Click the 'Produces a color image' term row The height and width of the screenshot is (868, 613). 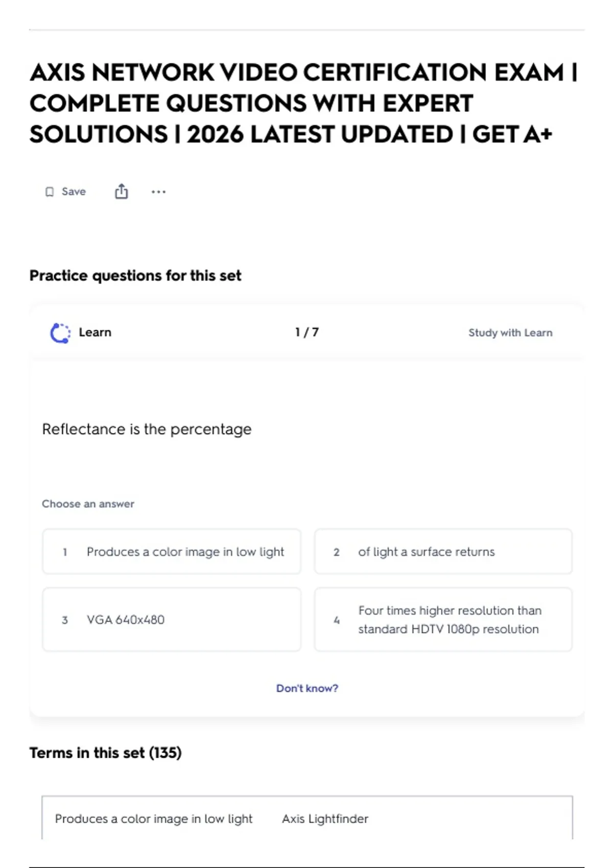tap(307, 818)
